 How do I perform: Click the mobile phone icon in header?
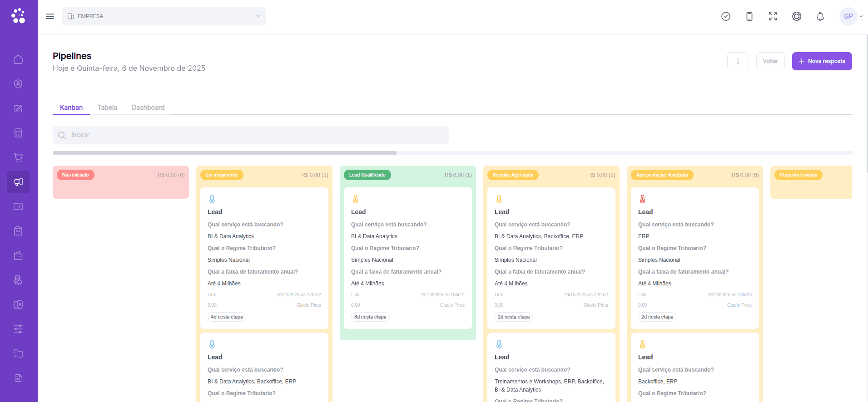(749, 16)
